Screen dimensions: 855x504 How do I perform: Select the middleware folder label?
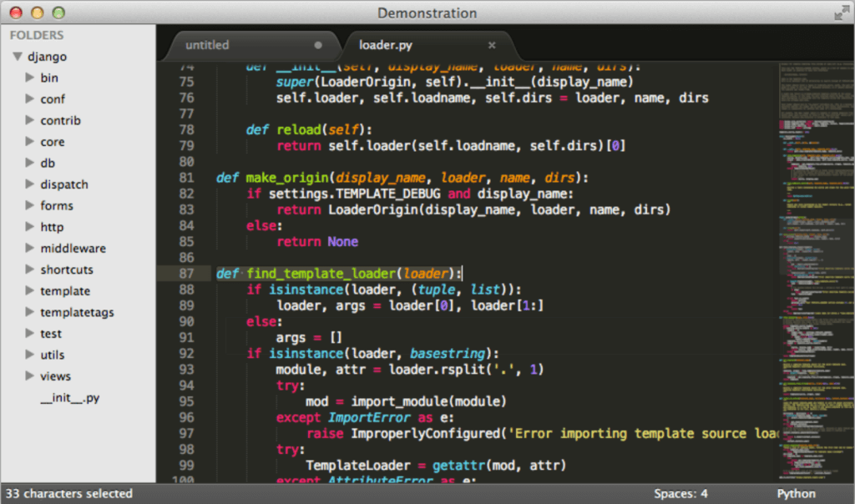coord(73,248)
